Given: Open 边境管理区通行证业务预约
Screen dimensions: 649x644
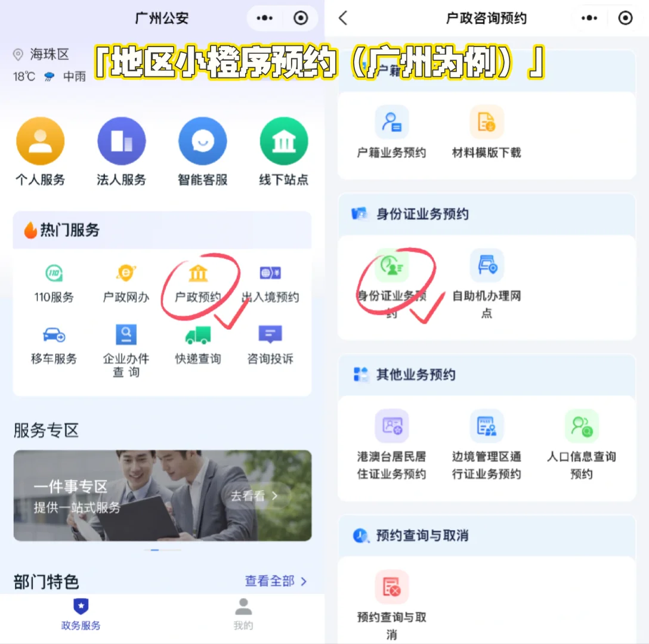Looking at the screenshot, I should tap(487, 445).
